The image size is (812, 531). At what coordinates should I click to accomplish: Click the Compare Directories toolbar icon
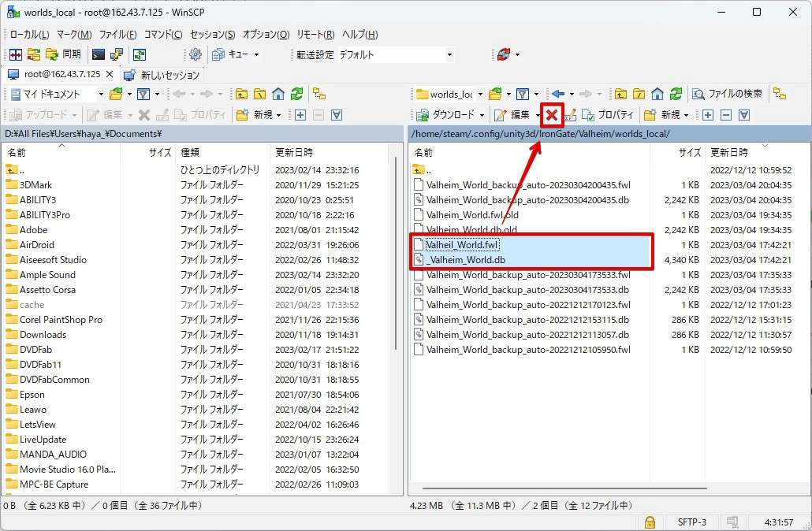(16, 54)
